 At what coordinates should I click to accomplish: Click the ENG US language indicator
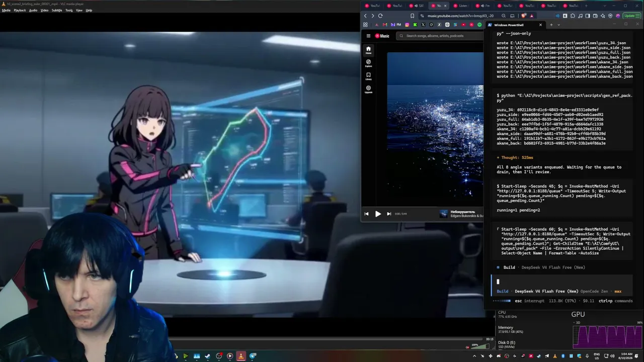[x=597, y=356]
